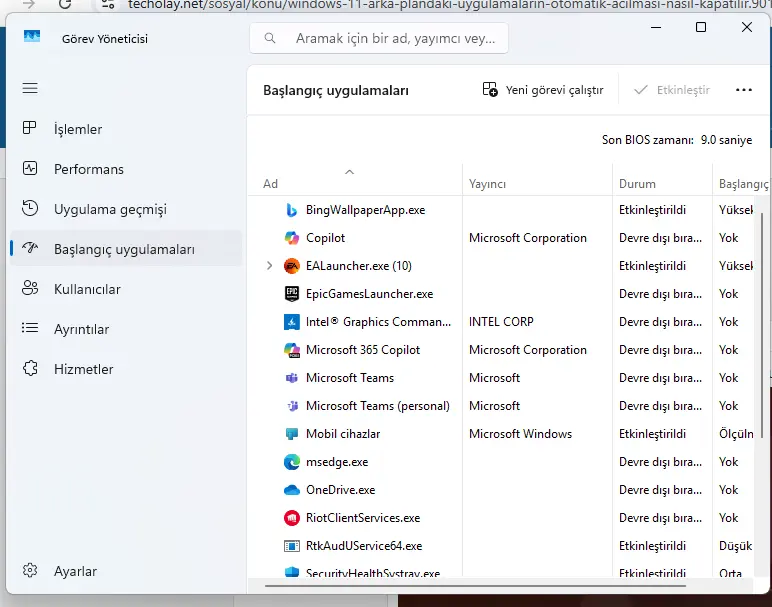Go to the Kullanıcılar tab
The width and height of the screenshot is (772, 607).
126,289
